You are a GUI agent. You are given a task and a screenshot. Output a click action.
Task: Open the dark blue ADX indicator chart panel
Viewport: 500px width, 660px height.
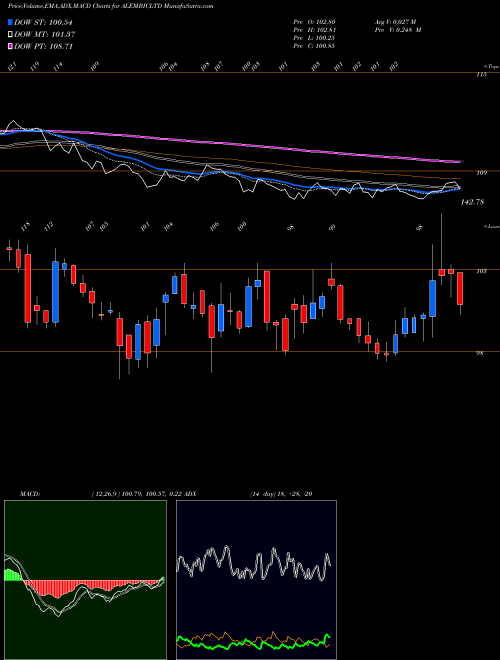pos(256,580)
